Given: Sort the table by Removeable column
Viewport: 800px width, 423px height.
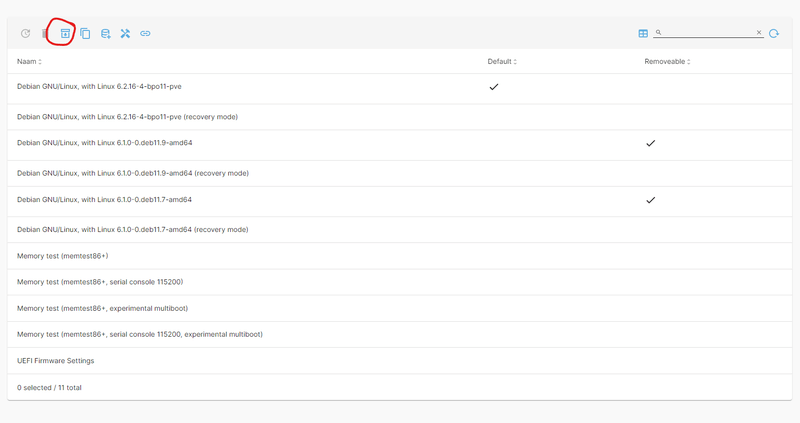Looking at the screenshot, I should click(667, 62).
